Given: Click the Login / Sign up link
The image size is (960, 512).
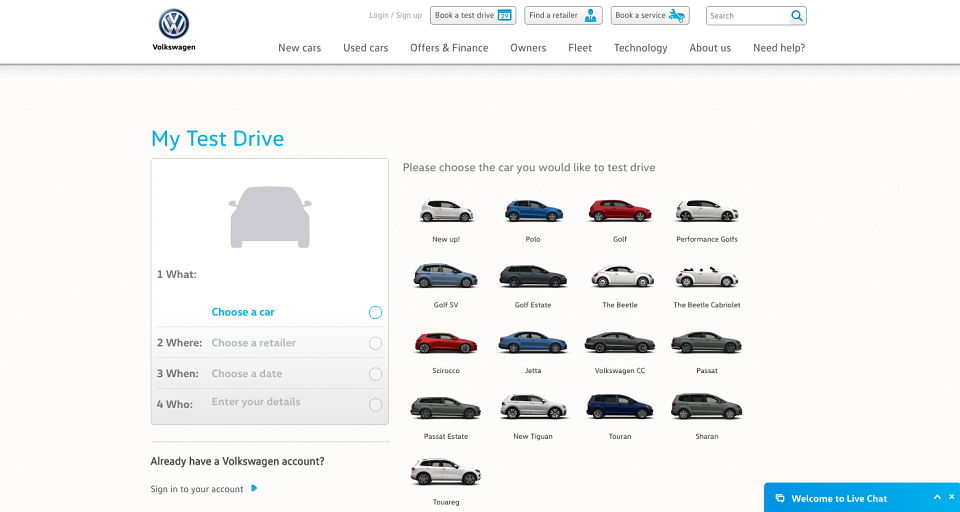Looking at the screenshot, I should (x=396, y=15).
